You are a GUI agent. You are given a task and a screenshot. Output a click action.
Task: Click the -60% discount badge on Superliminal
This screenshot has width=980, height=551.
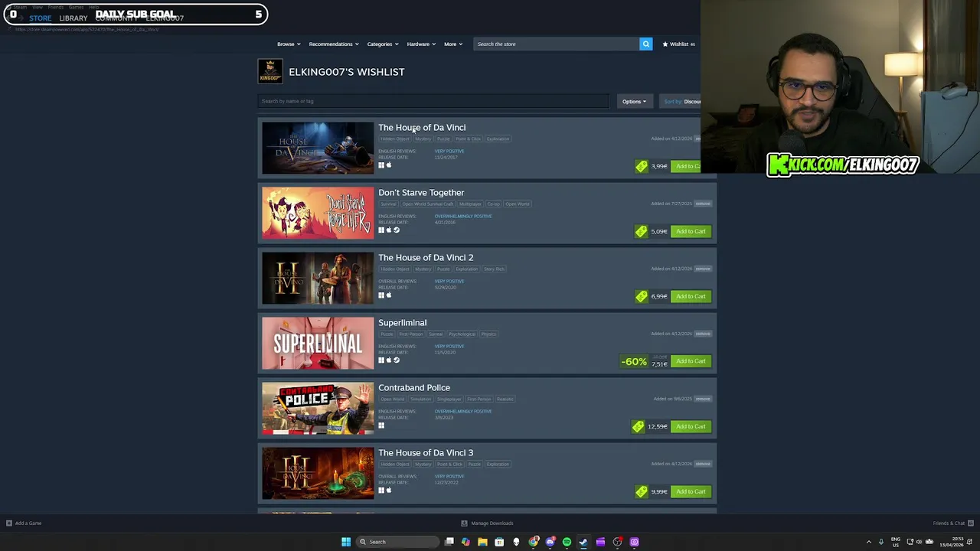click(x=634, y=361)
